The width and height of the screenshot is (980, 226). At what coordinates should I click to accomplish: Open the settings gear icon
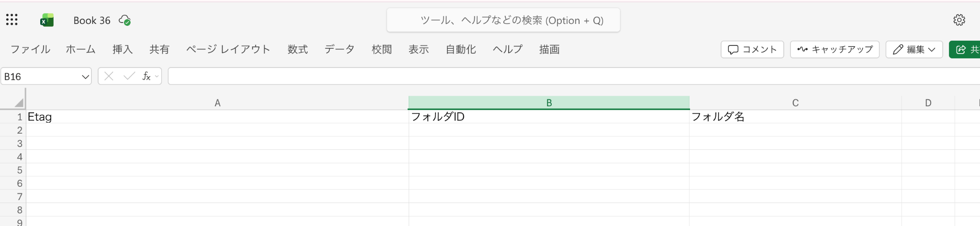coord(959,20)
